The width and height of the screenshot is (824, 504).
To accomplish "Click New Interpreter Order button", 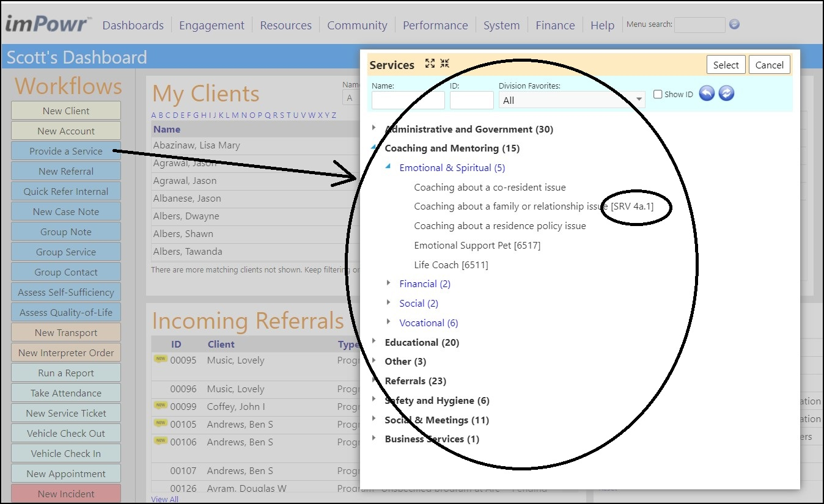I will (x=66, y=352).
